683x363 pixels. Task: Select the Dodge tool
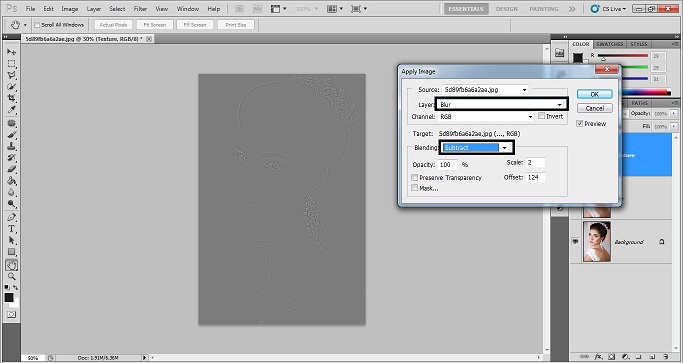click(11, 204)
